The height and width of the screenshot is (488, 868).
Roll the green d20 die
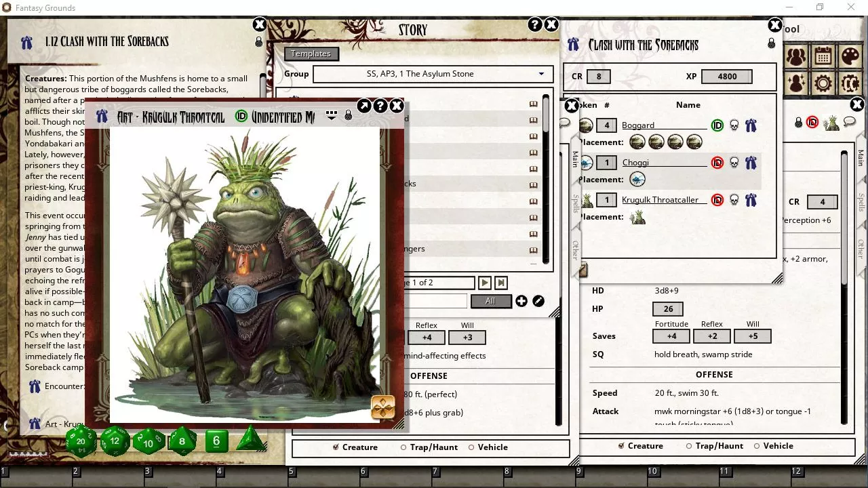pos(81,441)
